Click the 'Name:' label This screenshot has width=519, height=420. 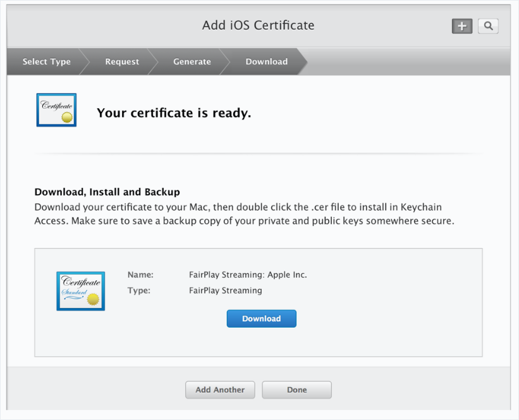coord(140,275)
